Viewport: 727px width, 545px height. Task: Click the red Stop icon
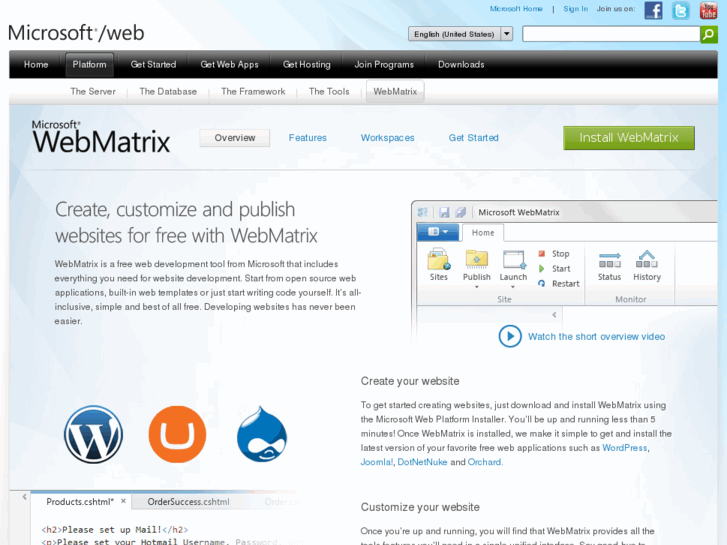tap(542, 253)
